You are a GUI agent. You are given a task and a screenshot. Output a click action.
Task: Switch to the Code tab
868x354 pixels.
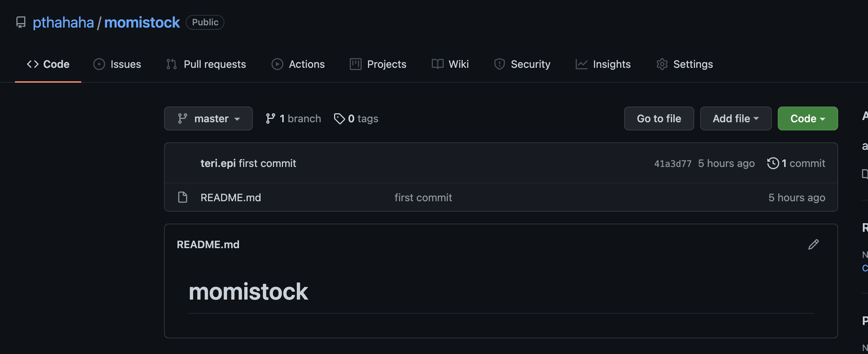coord(48,64)
